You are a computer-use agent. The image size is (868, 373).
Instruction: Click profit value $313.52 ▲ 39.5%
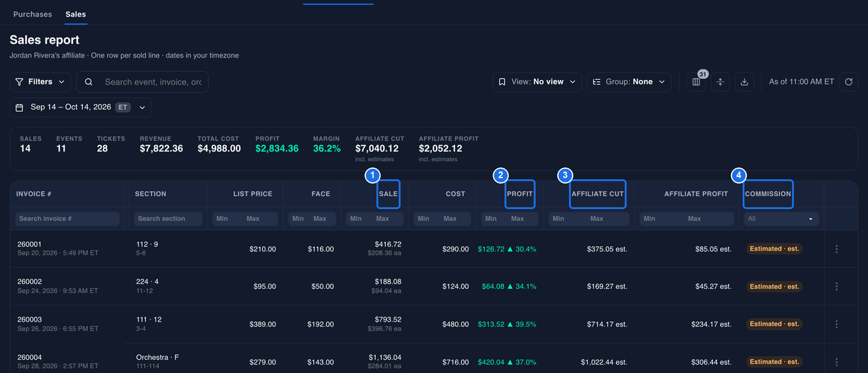[507, 324]
